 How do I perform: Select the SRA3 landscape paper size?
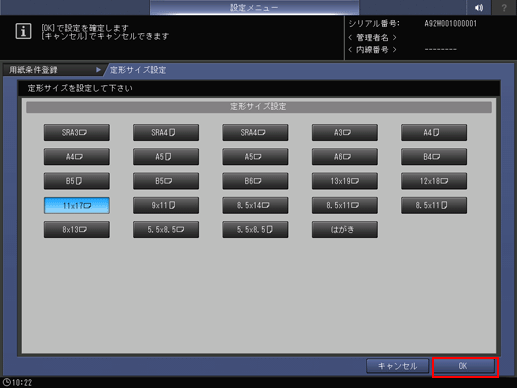[77, 132]
